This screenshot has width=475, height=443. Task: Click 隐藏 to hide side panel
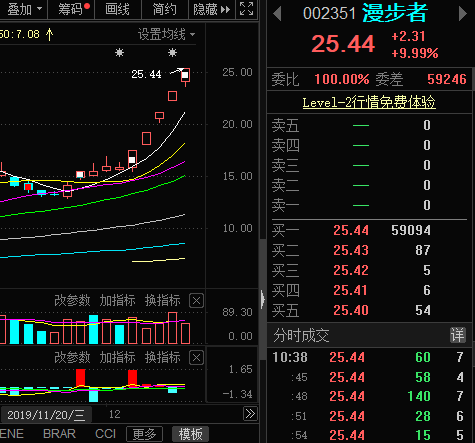(212, 9)
